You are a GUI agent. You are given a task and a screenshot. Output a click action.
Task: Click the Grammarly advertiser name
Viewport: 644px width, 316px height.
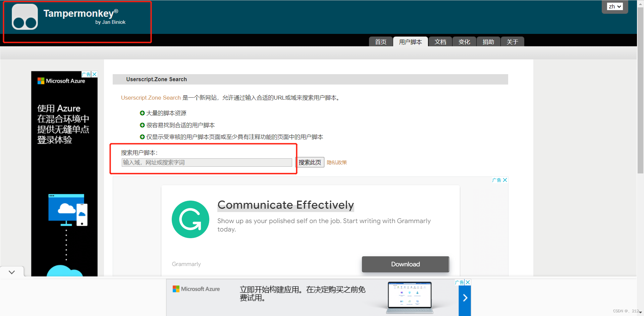tap(186, 264)
